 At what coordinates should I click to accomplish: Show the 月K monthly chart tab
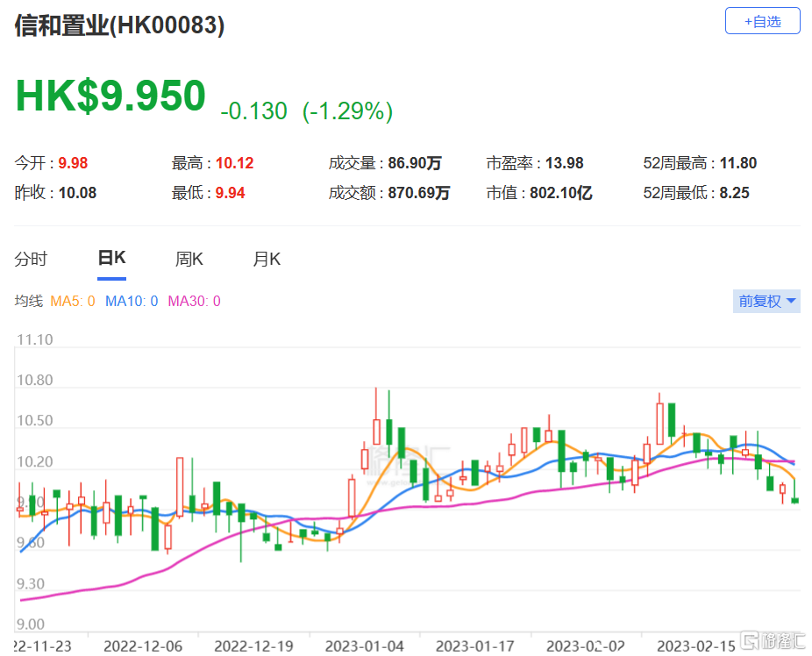(x=267, y=259)
